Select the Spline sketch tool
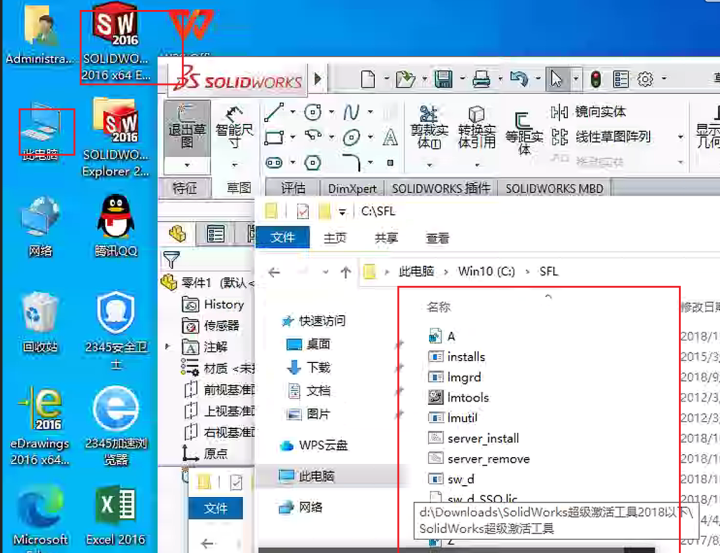 click(x=351, y=112)
